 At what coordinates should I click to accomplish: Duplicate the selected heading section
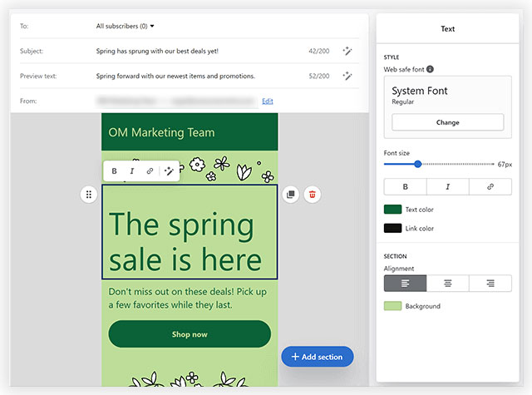click(x=291, y=195)
